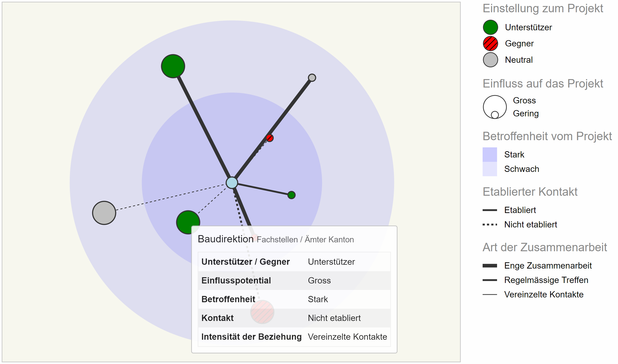Click the faded red hatched node behind tooltip
618x364 pixels.
262,312
